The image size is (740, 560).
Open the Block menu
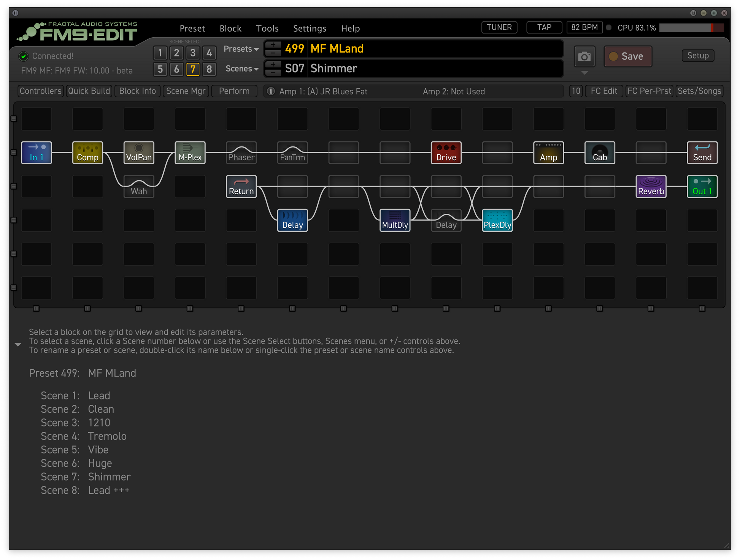pyautogui.click(x=230, y=29)
